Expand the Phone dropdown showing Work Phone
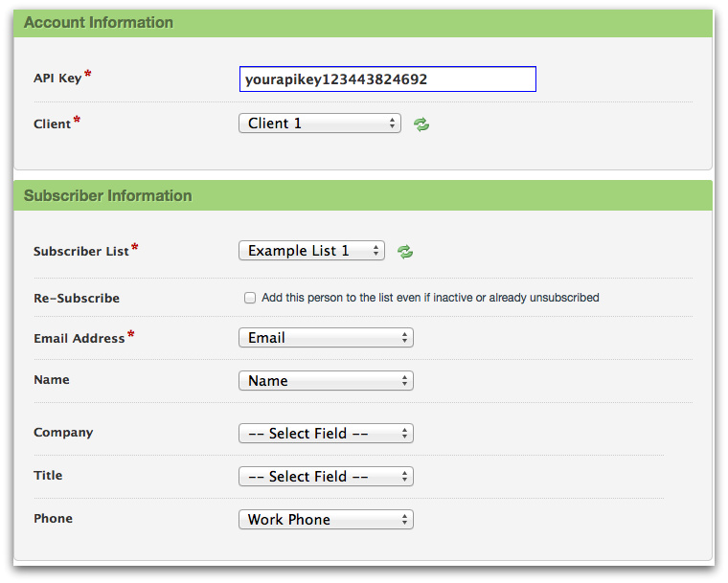728x583 pixels. [x=325, y=520]
